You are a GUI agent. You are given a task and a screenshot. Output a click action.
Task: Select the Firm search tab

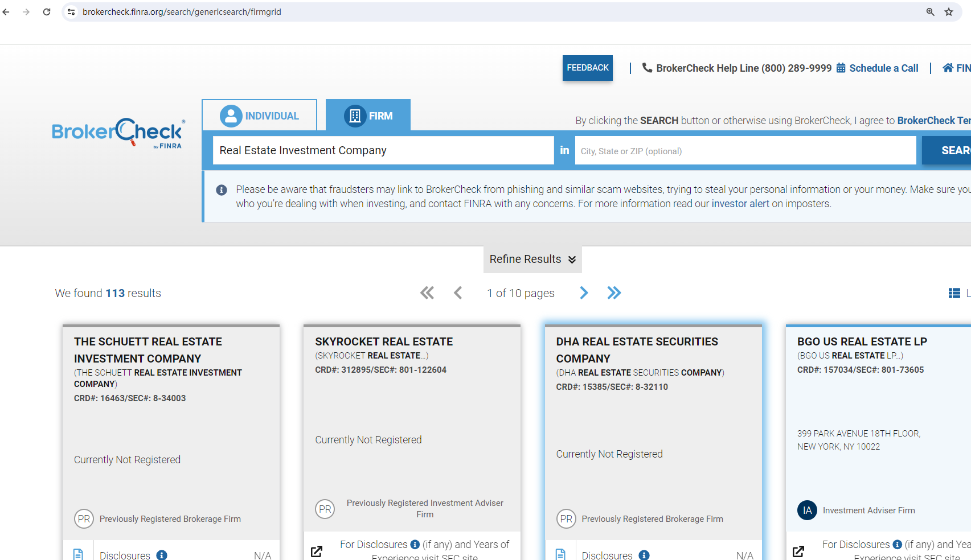[368, 116]
